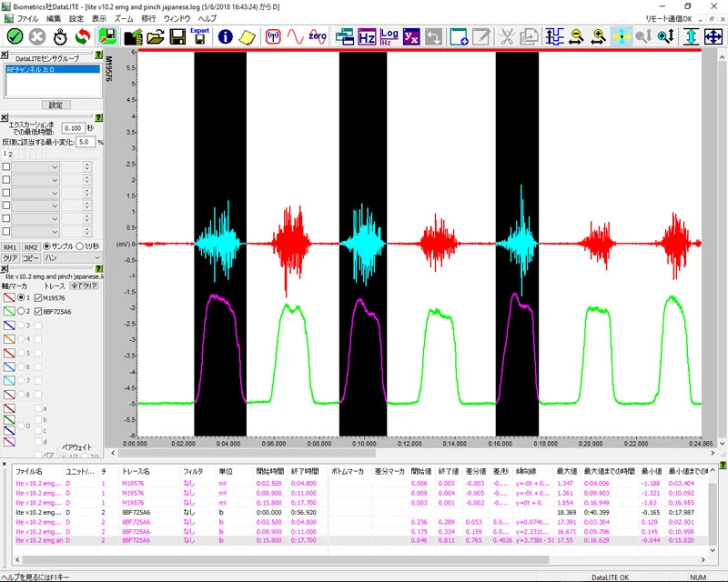Open folder icon in toolbar
Image resolution: width=728 pixels, height=582 pixels.
click(x=155, y=36)
